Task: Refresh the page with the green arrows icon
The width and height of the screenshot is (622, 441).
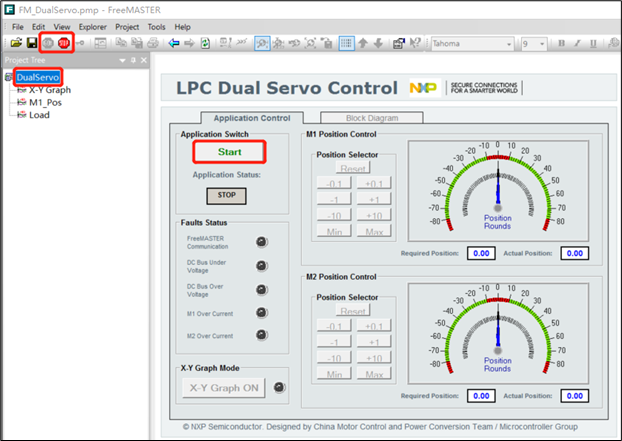Action: tap(205, 43)
